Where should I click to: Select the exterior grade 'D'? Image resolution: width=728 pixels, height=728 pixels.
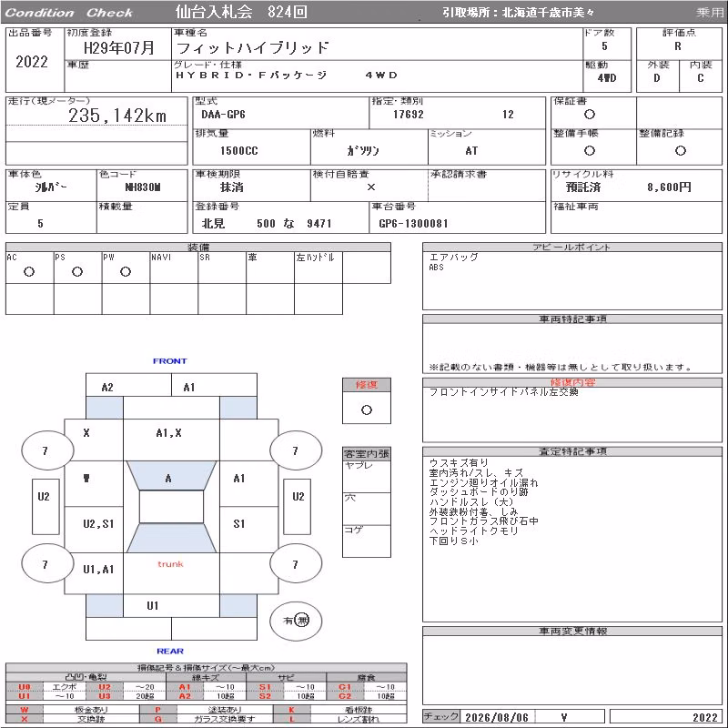(656, 78)
